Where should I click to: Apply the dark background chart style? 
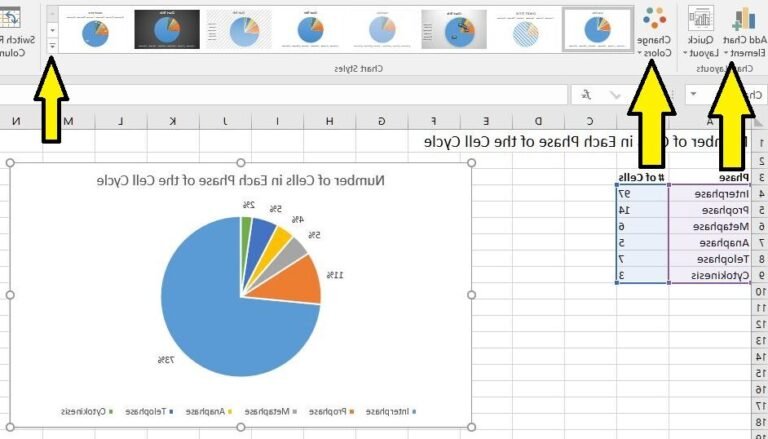pyautogui.click(x=167, y=29)
